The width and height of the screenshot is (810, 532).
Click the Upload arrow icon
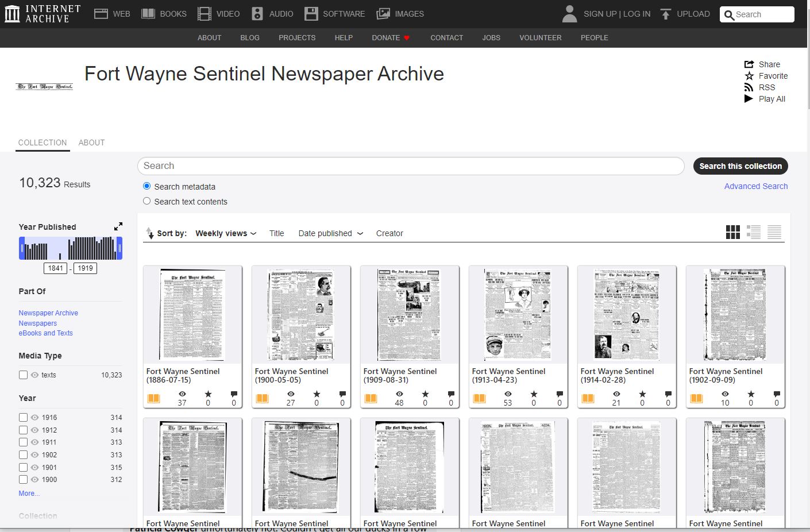tap(665, 14)
